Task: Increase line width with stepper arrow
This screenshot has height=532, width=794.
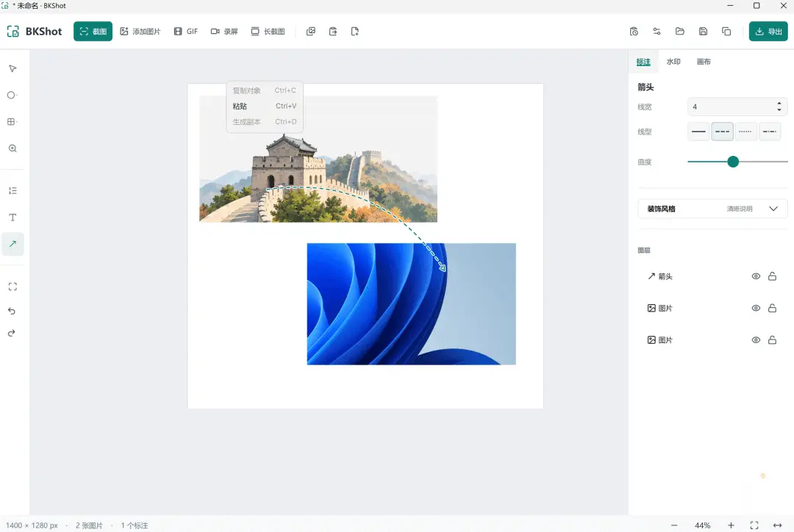Action: [x=779, y=104]
